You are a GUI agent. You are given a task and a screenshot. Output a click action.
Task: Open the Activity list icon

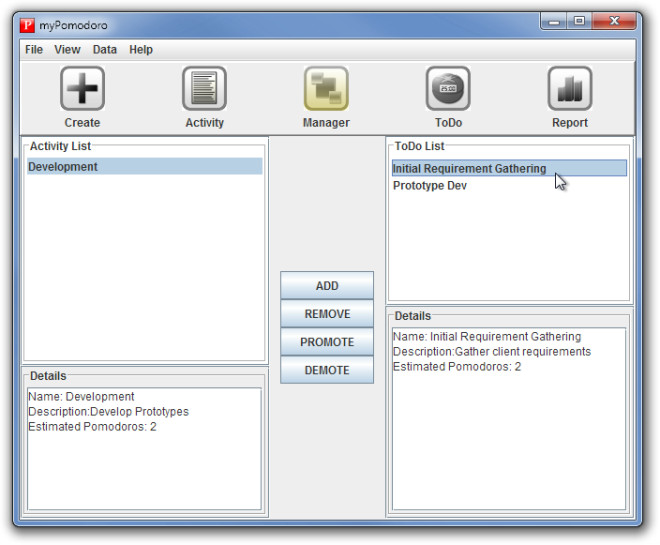pos(204,88)
